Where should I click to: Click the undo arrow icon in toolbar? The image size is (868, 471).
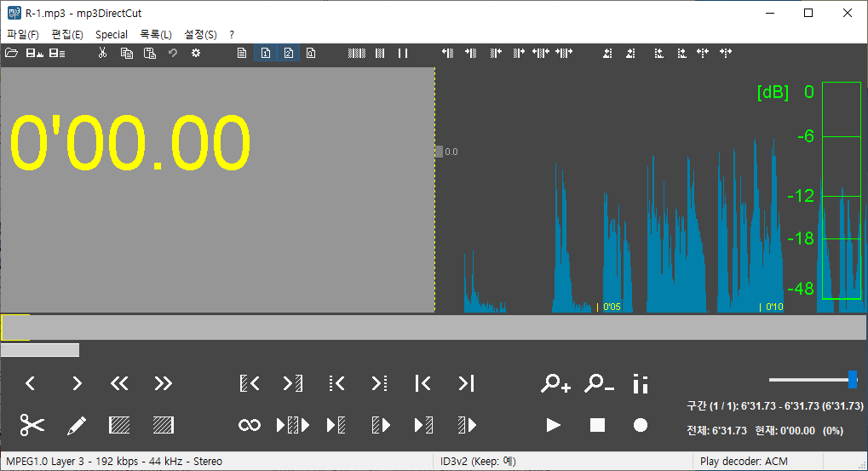click(173, 54)
